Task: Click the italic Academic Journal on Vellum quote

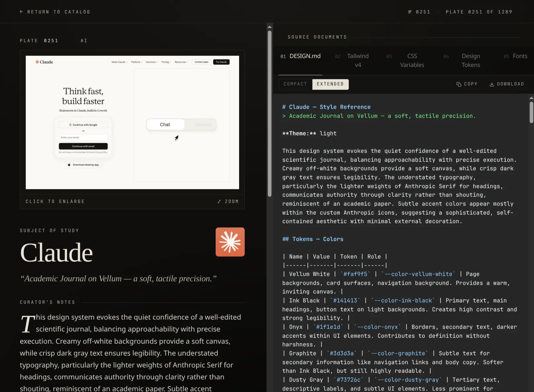Action: 118,279
